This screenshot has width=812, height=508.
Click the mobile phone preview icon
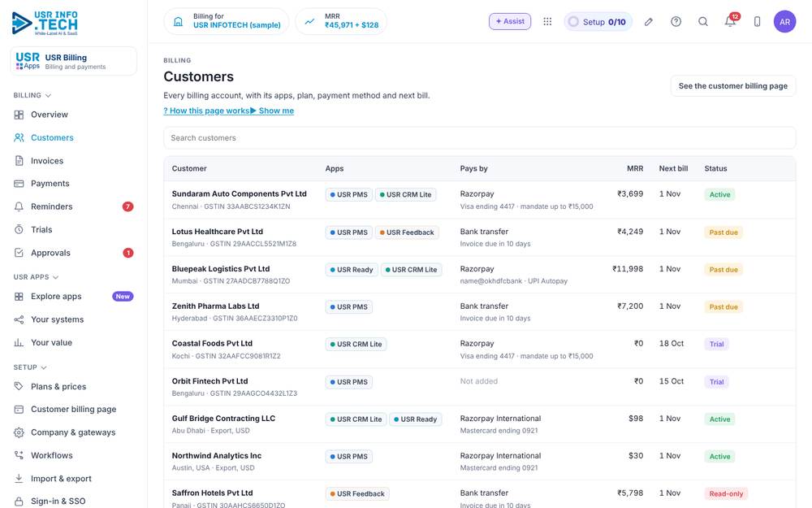coord(757,21)
